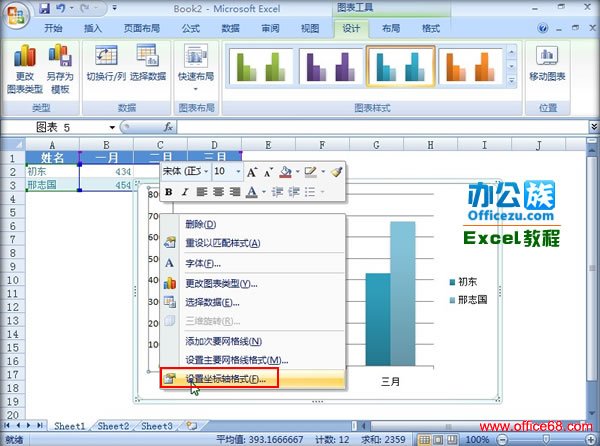Switch to the 页面布局 ribbon tab
Viewport: 600px width, 446px height.
(142, 28)
